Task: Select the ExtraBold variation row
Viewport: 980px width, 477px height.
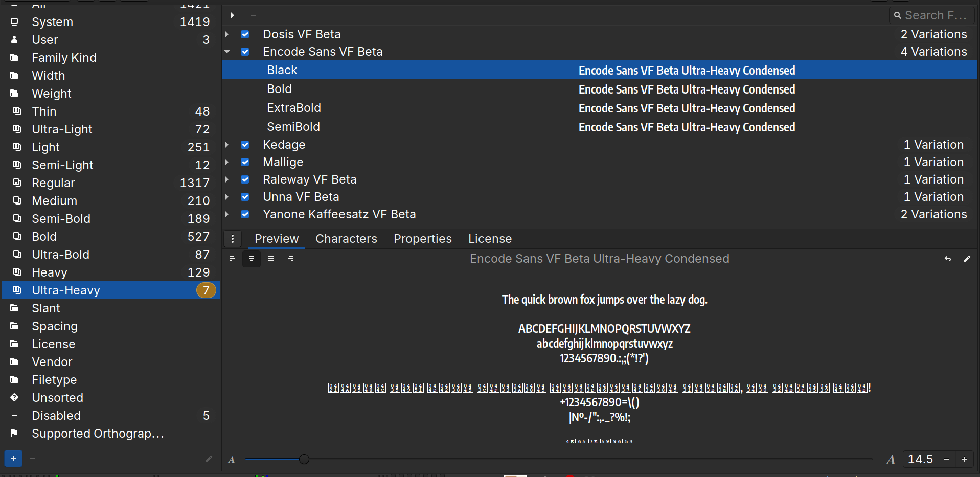Action: tap(600, 108)
